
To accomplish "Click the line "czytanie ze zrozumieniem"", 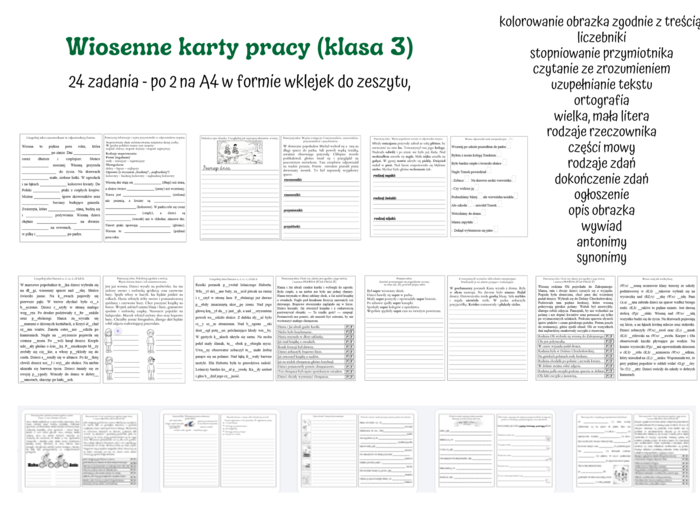I will 601,69.
